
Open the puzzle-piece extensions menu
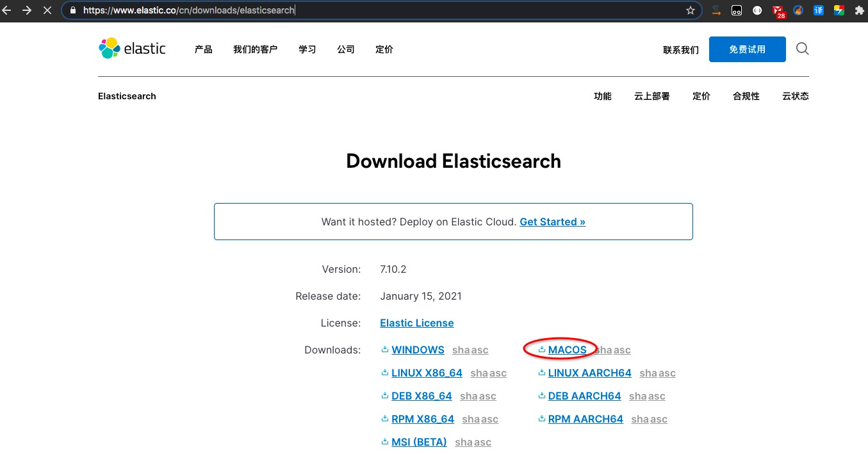tap(859, 10)
